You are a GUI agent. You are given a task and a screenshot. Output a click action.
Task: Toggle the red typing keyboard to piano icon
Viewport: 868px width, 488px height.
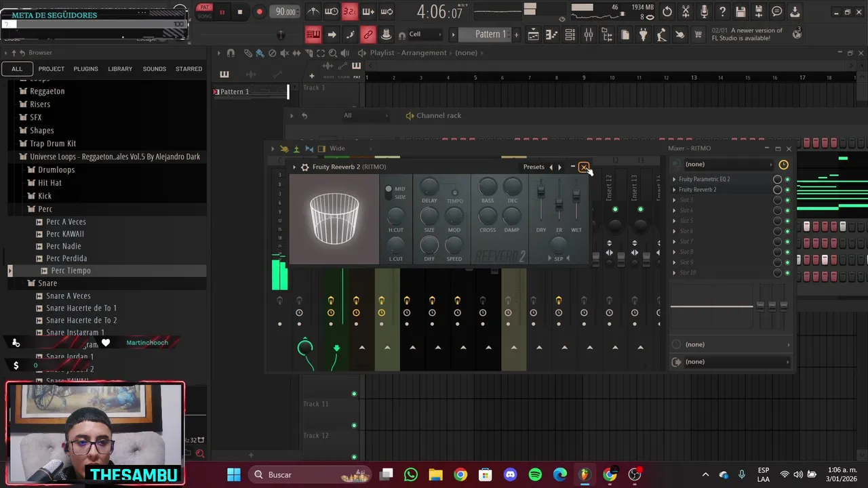coord(313,35)
